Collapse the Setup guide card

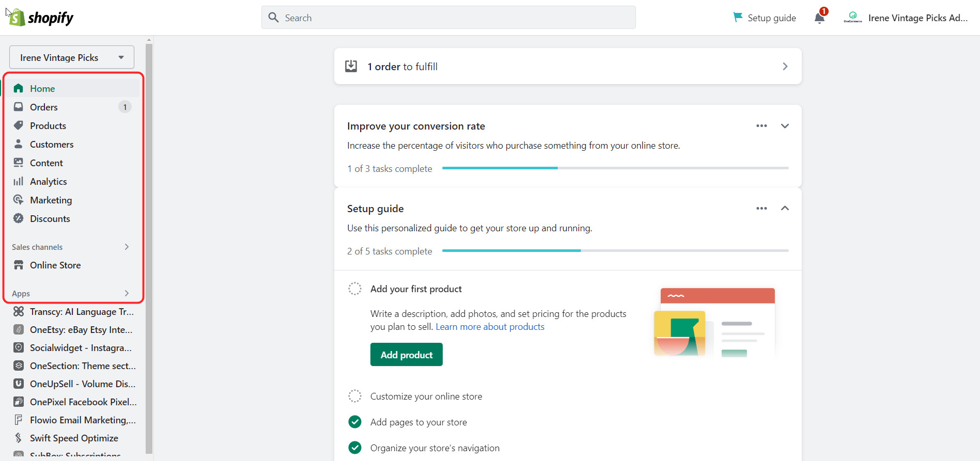click(785, 208)
